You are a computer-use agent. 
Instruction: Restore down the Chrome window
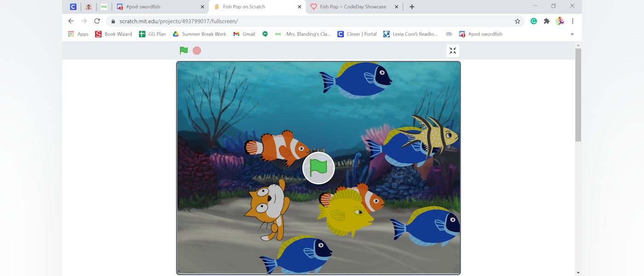point(554,6)
